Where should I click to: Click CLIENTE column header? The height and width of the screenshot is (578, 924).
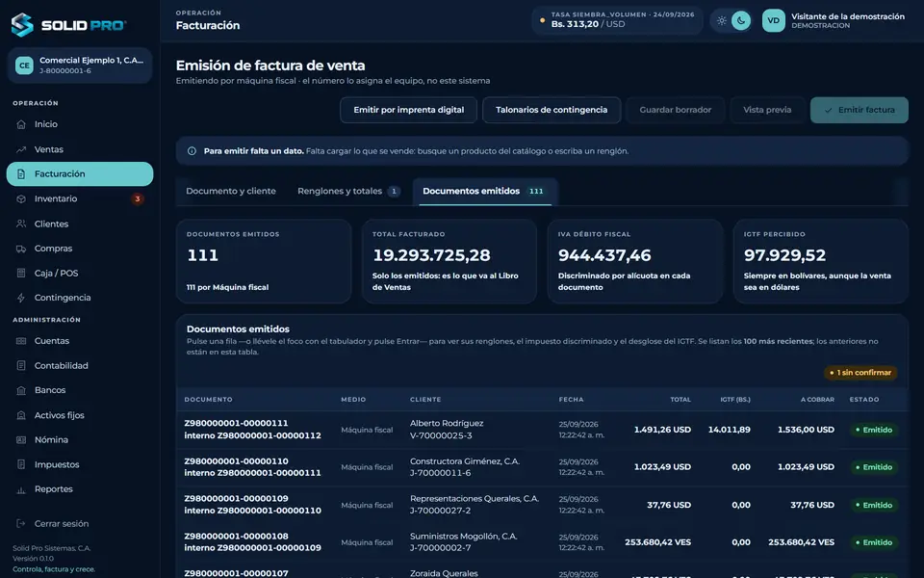point(425,400)
